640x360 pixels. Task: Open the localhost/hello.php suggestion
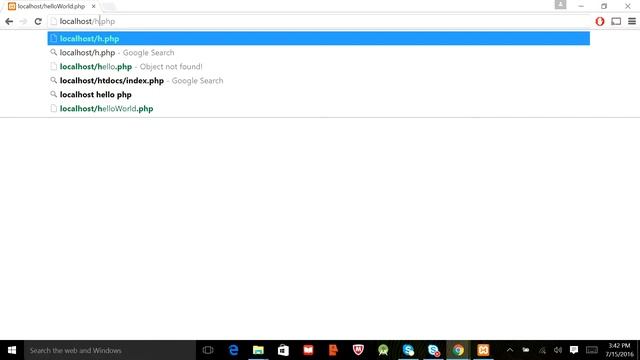(x=319, y=67)
